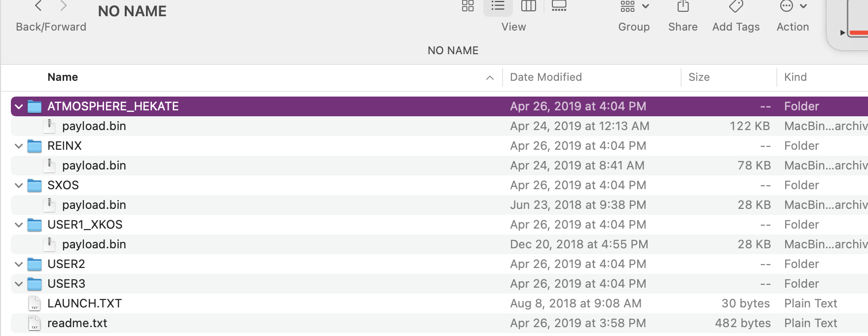Screen dimensions: 868x336
Task: Collapse the ATMOSPHERE_HEKATE folder
Action: [19, 106]
